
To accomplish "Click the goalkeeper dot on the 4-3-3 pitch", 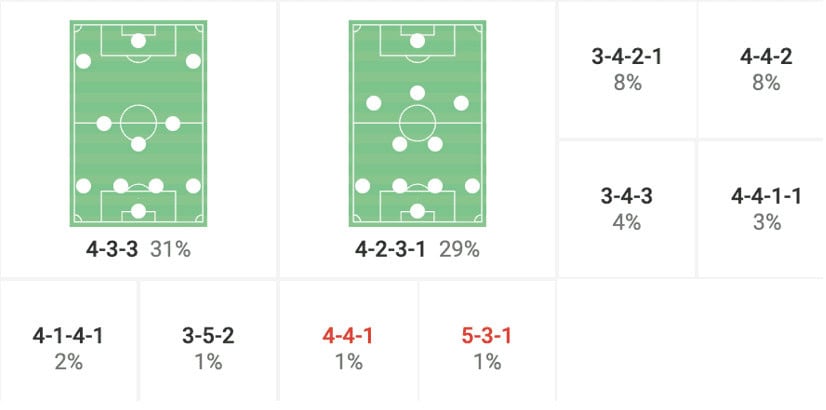I will pyautogui.click(x=138, y=210).
